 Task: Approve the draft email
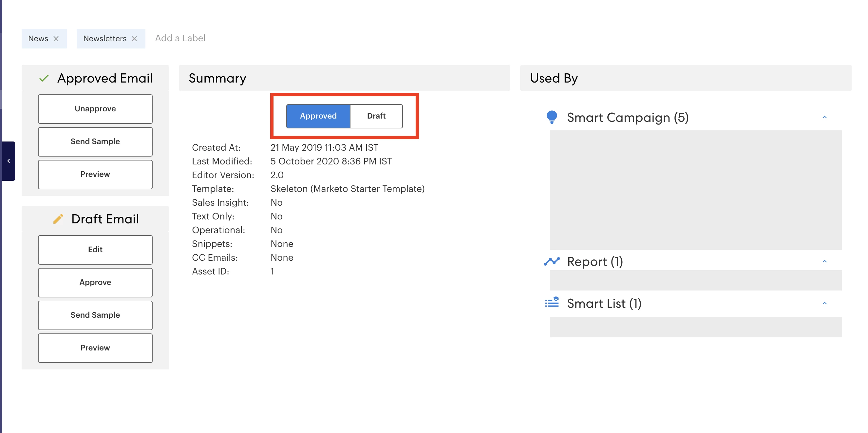[x=95, y=282]
